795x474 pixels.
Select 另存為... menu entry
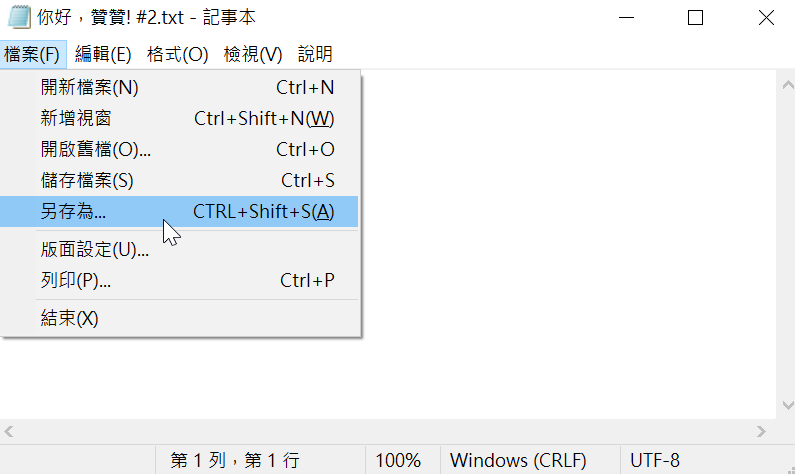[x=179, y=211]
